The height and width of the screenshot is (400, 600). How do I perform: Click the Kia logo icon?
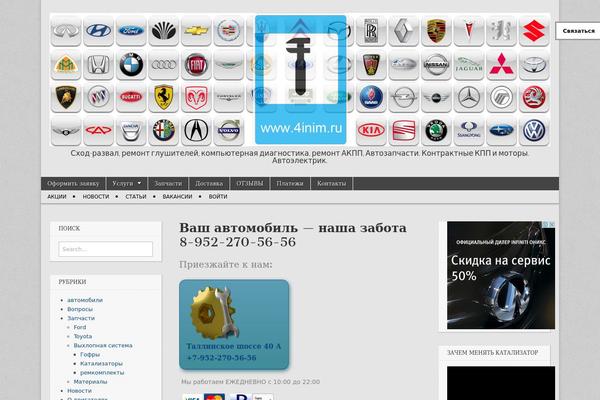(x=371, y=131)
